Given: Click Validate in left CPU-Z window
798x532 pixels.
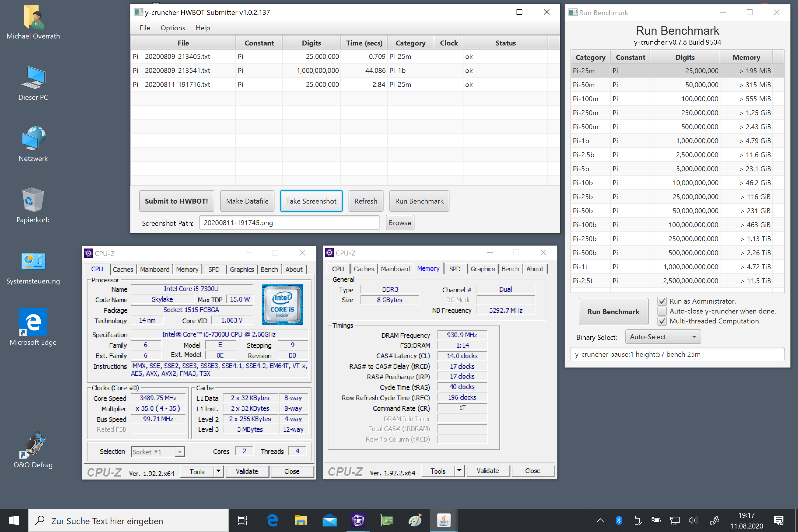Looking at the screenshot, I should coord(247,471).
